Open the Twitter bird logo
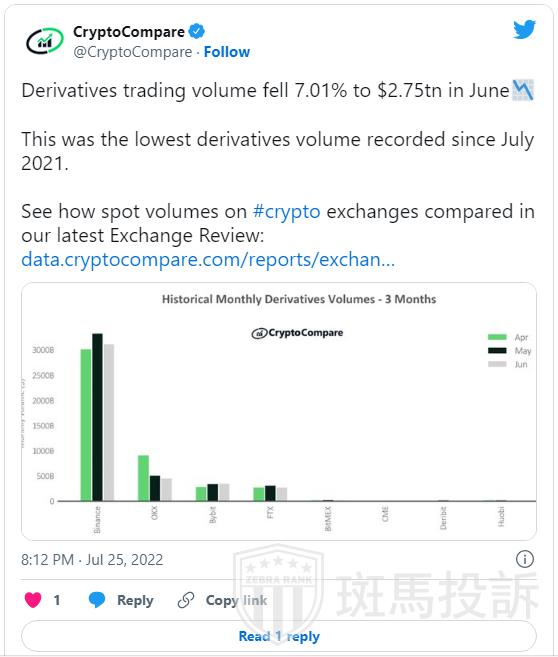 tap(524, 30)
